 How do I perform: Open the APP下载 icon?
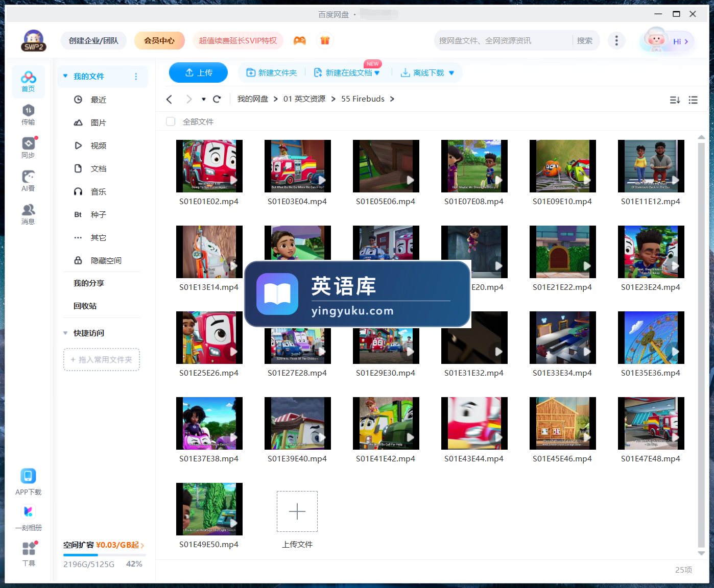point(28,482)
